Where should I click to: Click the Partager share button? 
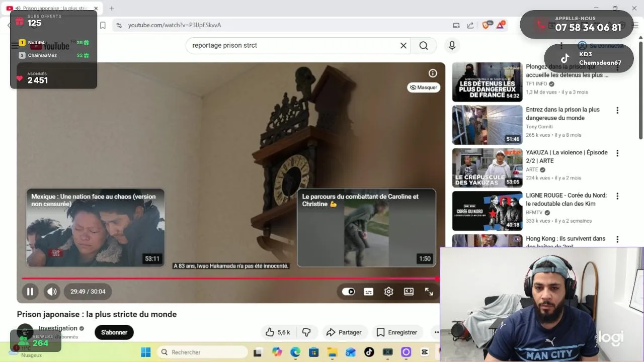[344, 332]
